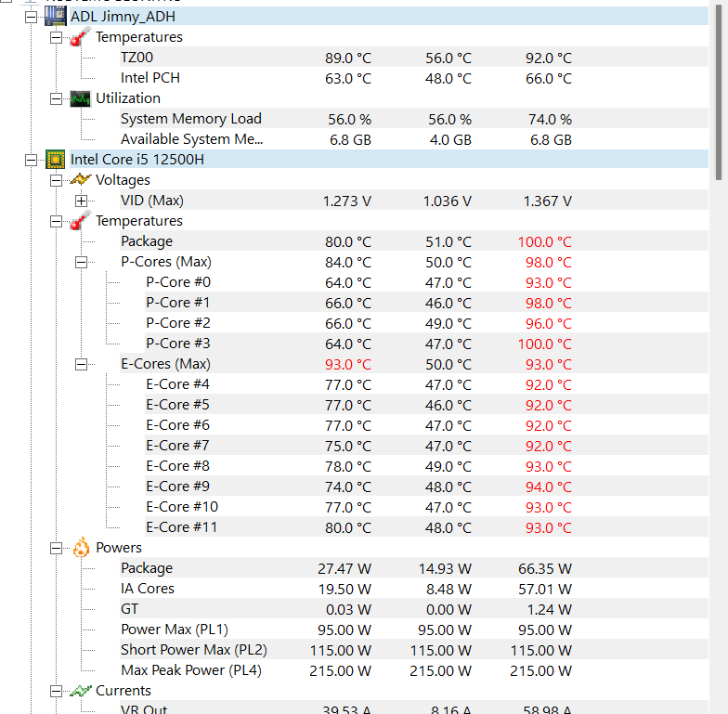728x714 pixels.
Task: Click the ADL Jimny_ADH motherboard icon
Action: tap(56, 17)
